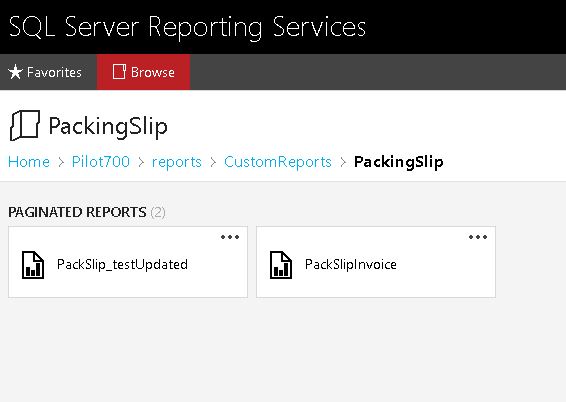The image size is (566, 402).
Task: Switch to the Browse tab
Action: (143, 72)
